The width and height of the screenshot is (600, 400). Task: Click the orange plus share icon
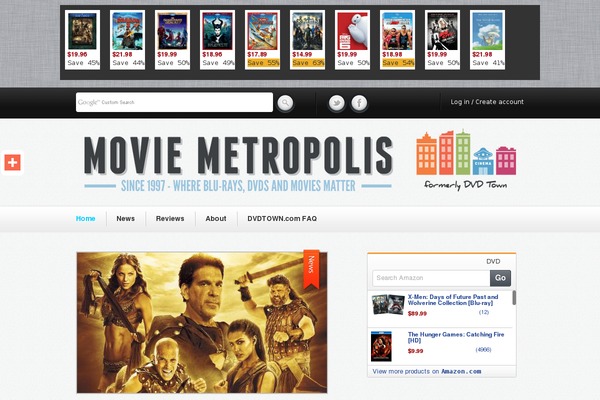pos(12,163)
